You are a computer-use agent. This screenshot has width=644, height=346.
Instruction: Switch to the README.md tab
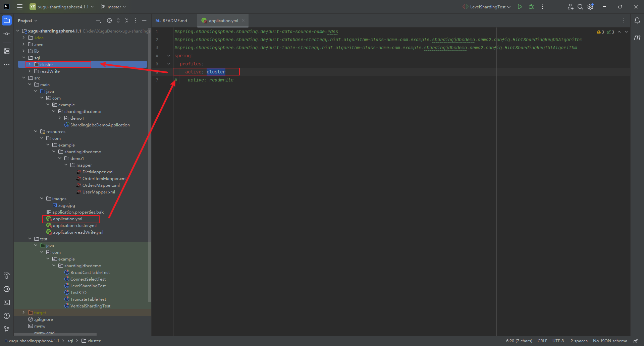(x=172, y=20)
